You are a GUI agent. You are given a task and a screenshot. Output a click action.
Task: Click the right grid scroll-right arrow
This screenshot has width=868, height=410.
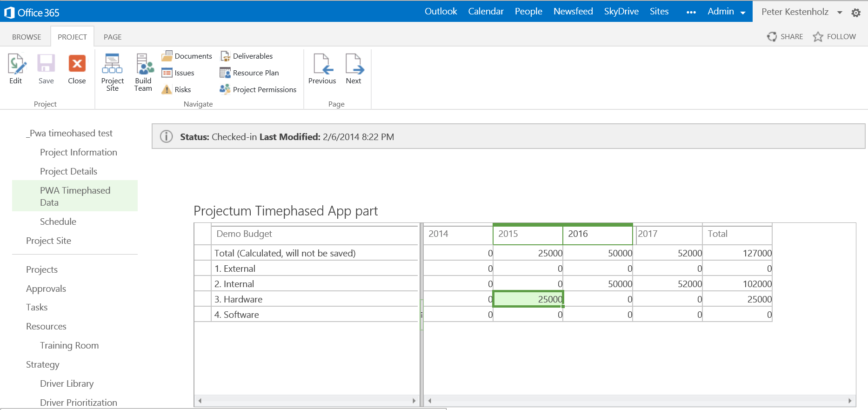tap(850, 401)
